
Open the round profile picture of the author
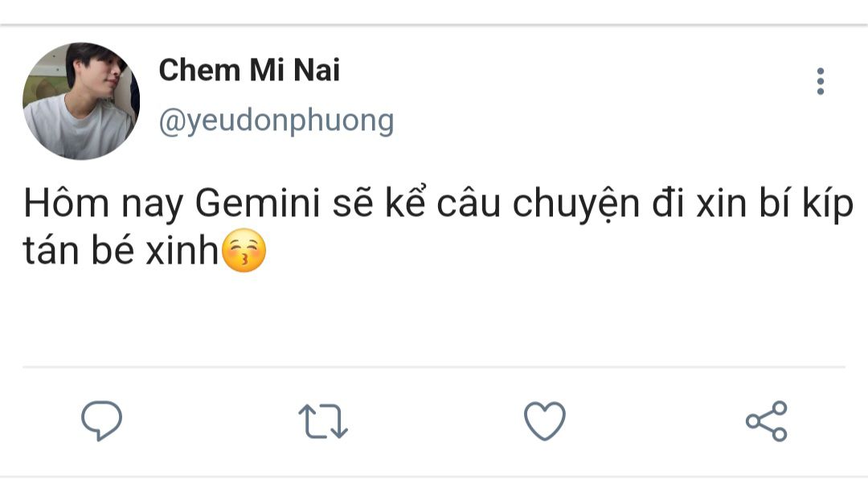tap(81, 101)
